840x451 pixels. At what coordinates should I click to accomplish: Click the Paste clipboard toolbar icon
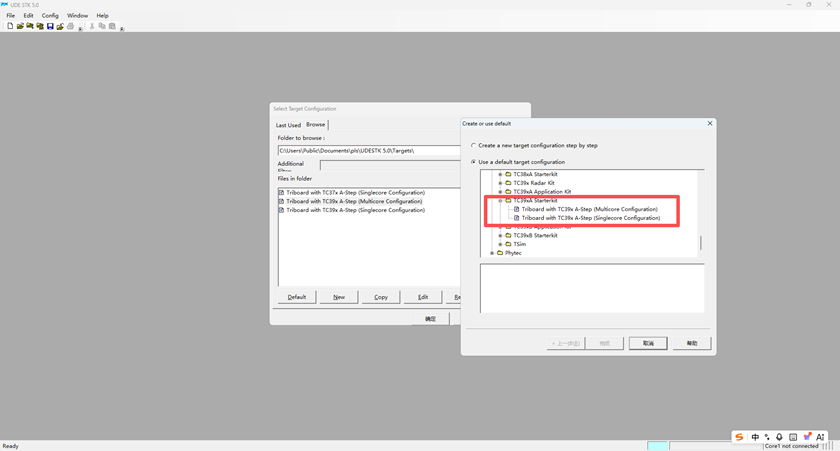click(x=112, y=26)
